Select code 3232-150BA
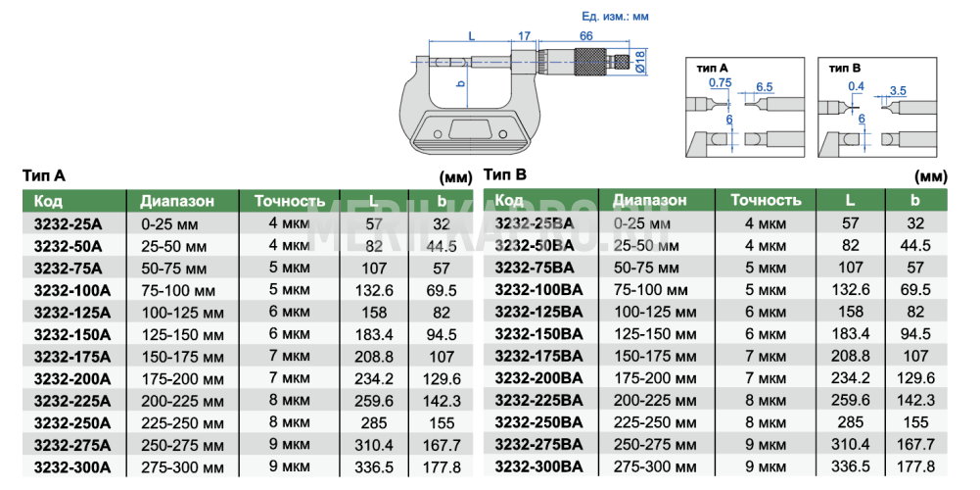Screen dimensions: 980x490 (x=538, y=333)
